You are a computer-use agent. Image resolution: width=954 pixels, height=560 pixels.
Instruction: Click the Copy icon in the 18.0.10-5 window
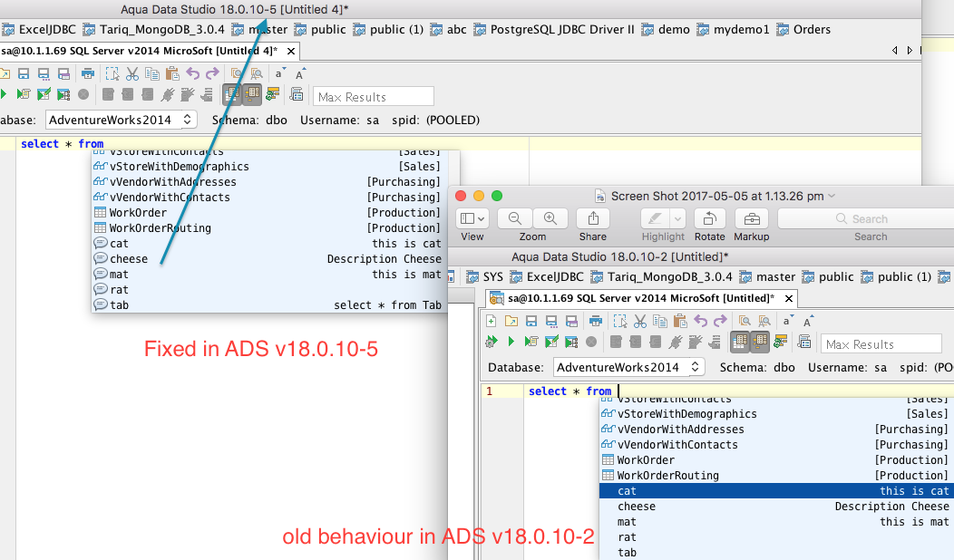(152, 74)
